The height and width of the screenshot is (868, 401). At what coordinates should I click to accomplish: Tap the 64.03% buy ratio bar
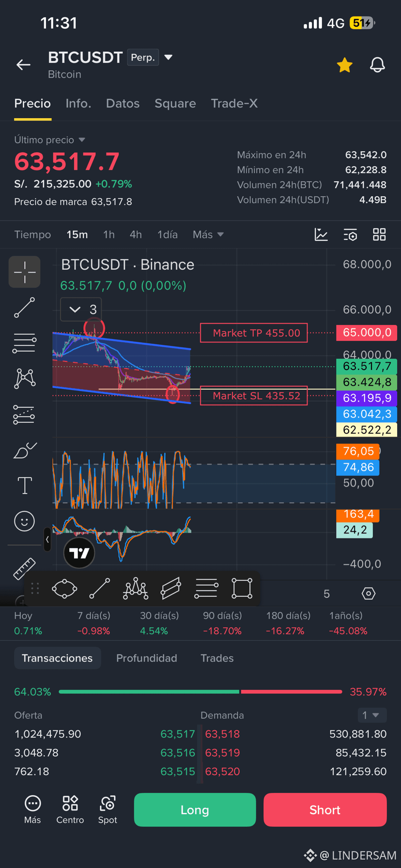149,692
